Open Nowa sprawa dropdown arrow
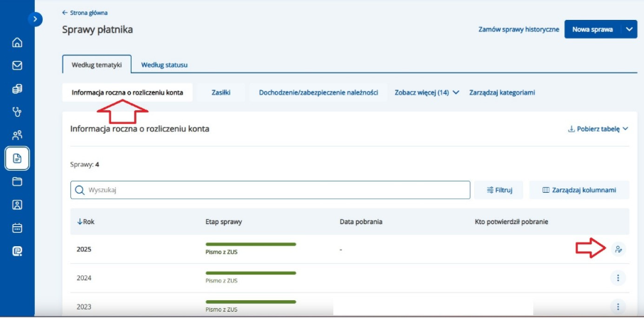 (x=628, y=29)
